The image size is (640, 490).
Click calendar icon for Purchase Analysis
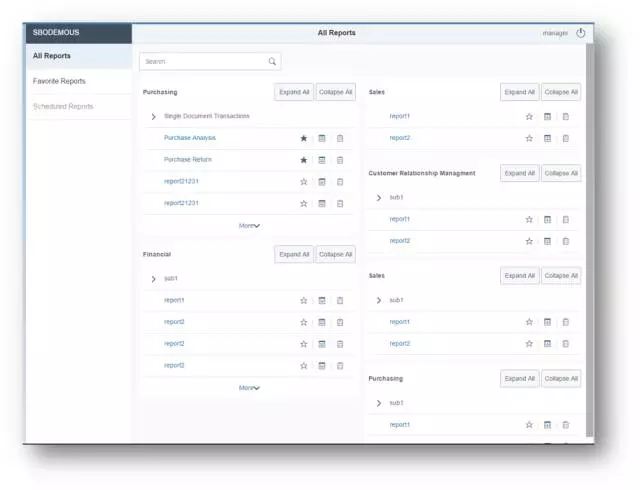[322, 138]
